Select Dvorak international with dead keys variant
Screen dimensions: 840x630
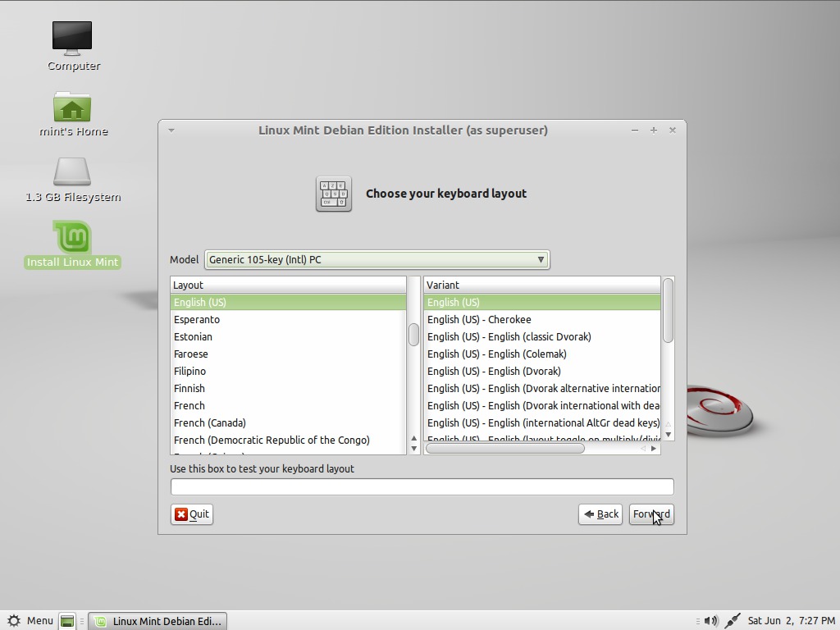542,405
